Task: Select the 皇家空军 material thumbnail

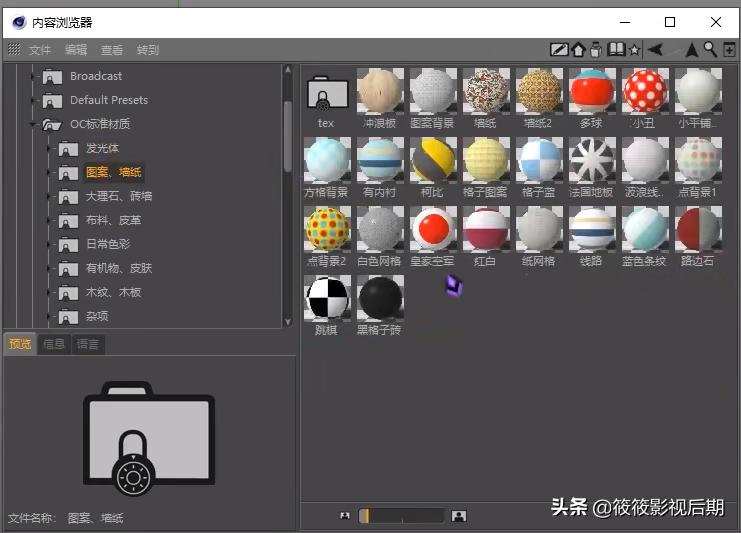Action: [x=433, y=229]
